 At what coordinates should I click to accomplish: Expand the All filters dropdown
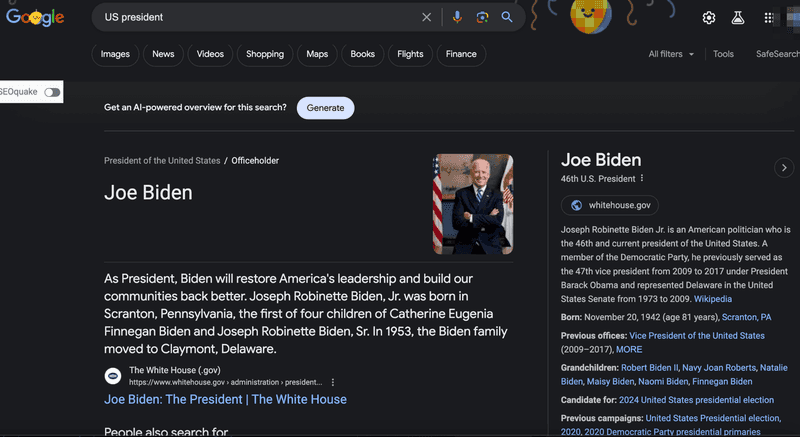tap(670, 54)
